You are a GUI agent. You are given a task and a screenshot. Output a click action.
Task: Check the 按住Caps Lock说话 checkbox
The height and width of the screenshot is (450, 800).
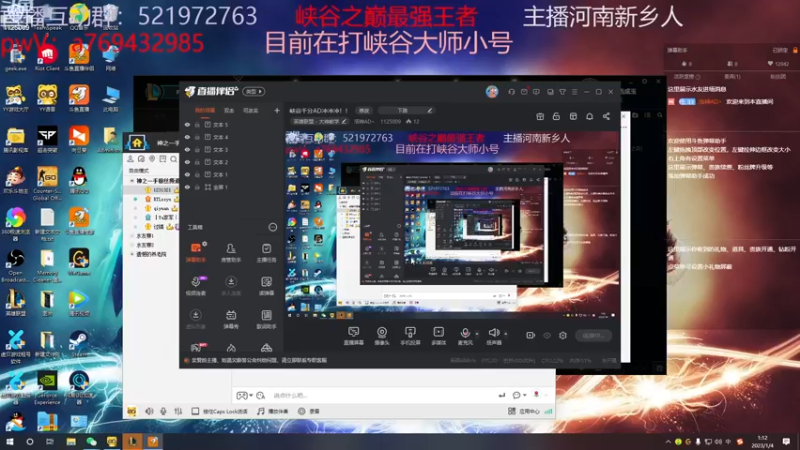[195, 411]
